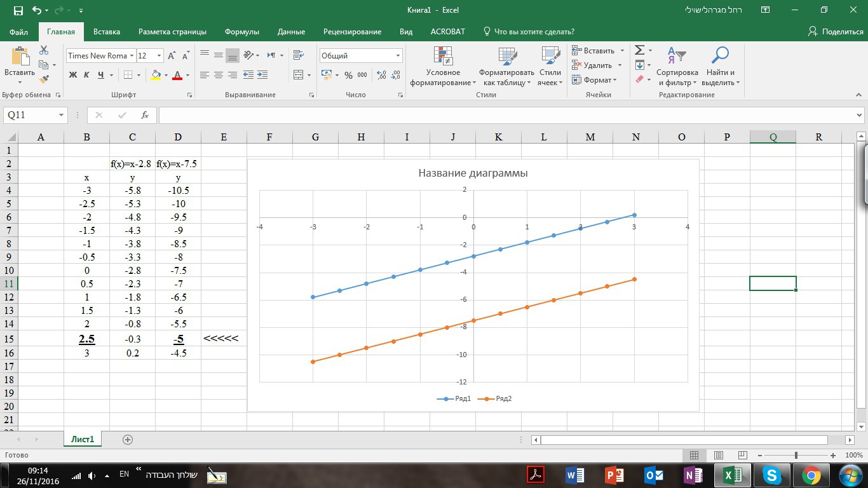Click the AutoSum sigma icon

click(x=640, y=50)
